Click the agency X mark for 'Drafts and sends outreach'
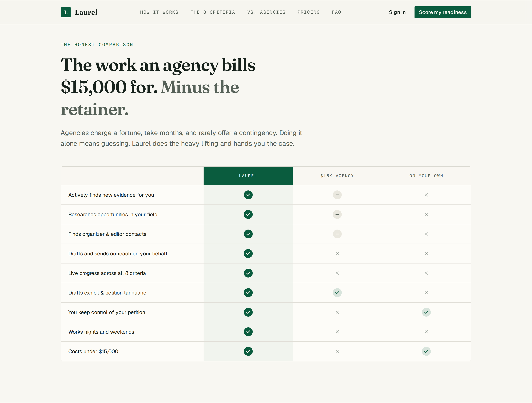Viewport: 532px width, 403px height. (337, 254)
